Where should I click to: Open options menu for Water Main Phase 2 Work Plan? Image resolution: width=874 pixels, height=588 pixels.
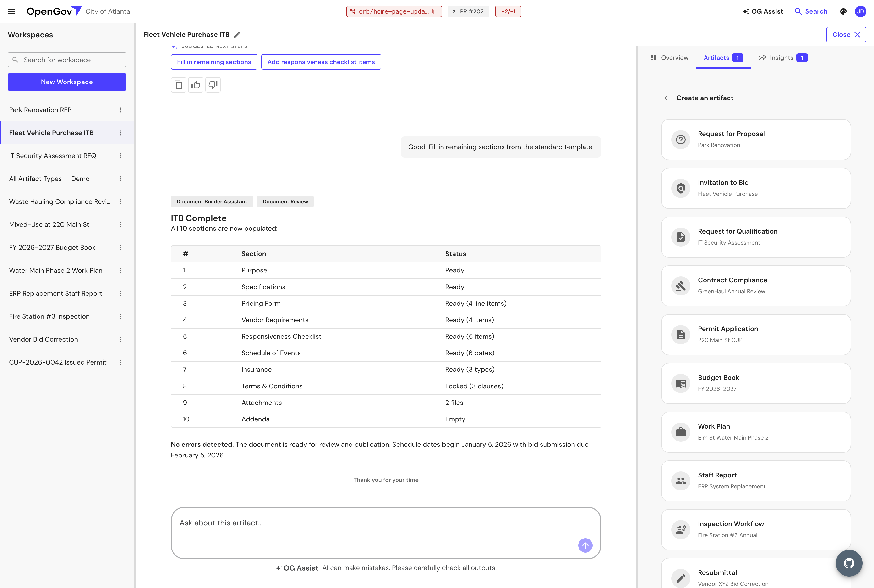(120, 271)
